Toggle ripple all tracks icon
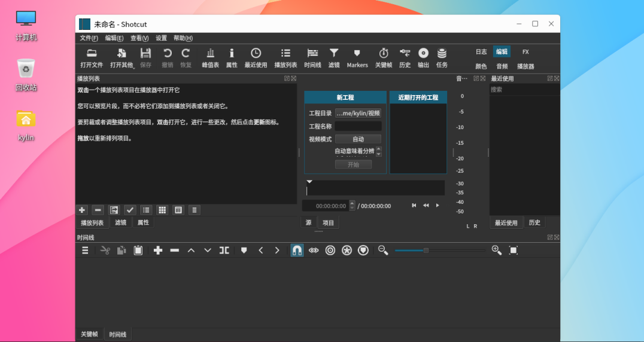 click(347, 250)
